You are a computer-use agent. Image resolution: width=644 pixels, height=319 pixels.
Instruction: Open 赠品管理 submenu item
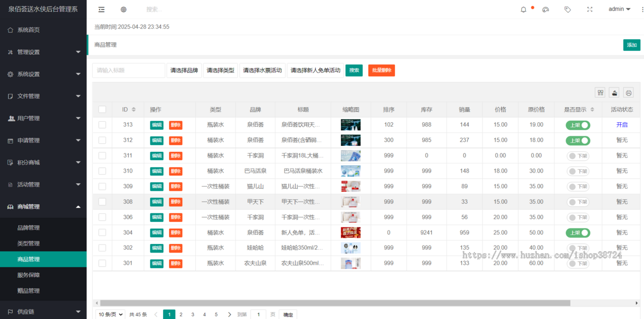tap(43, 291)
